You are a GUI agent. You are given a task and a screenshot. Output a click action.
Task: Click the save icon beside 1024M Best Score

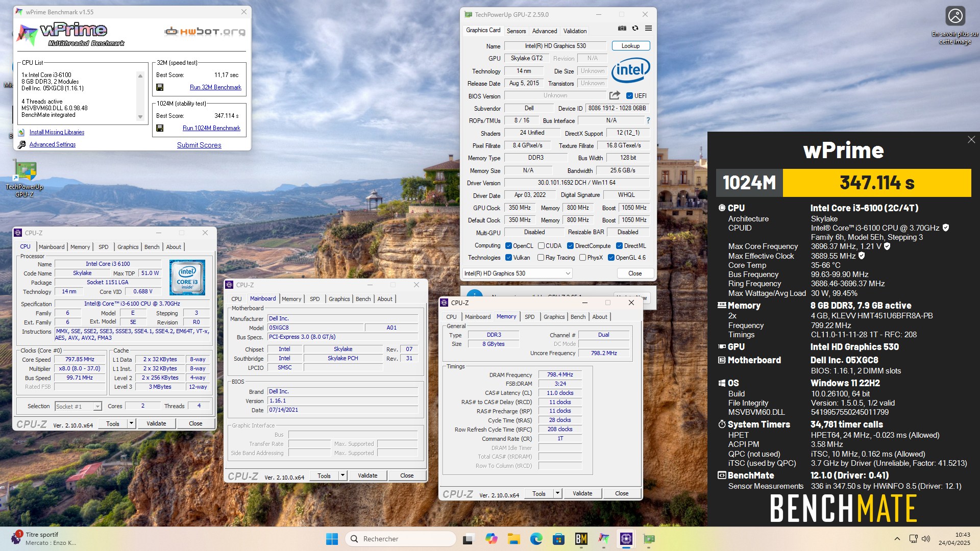click(160, 128)
